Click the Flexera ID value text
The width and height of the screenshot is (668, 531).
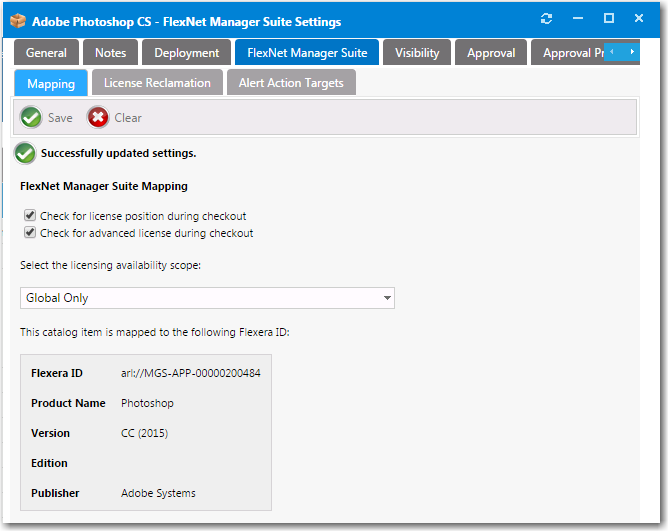[190, 373]
